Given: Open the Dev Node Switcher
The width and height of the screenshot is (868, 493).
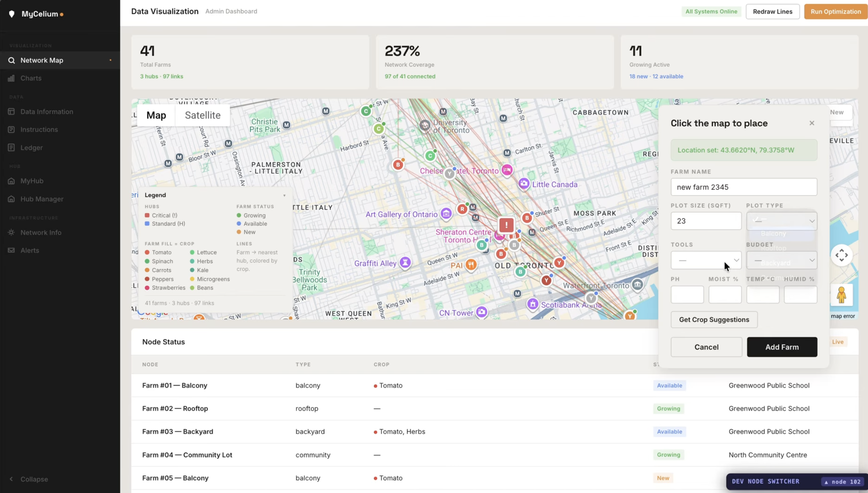Looking at the screenshot, I should 797,482.
